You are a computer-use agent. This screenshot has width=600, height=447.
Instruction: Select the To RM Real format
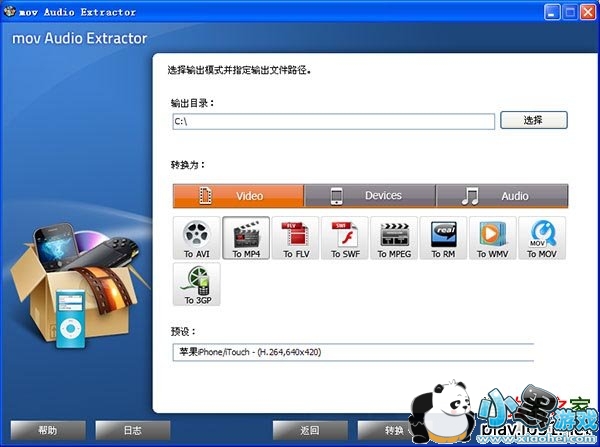pos(443,238)
